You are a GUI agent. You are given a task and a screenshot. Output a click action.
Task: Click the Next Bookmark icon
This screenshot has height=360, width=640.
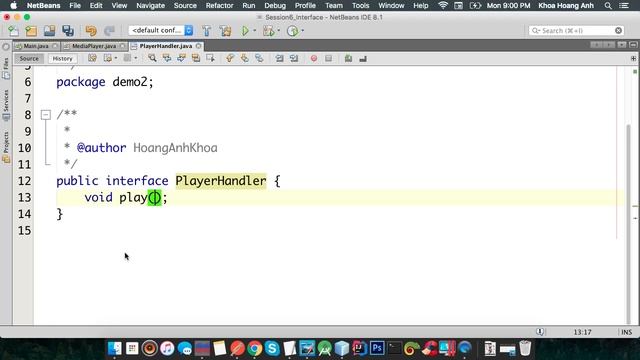244,58
